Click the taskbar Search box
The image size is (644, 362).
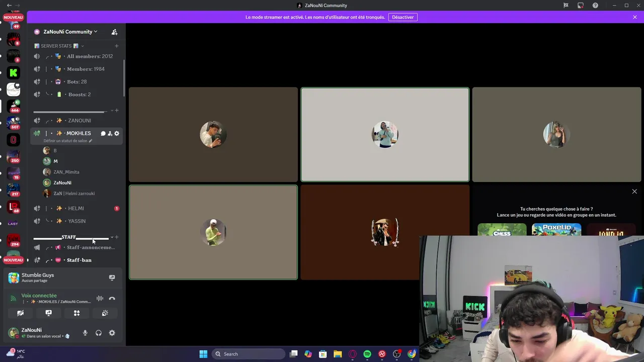click(x=249, y=354)
